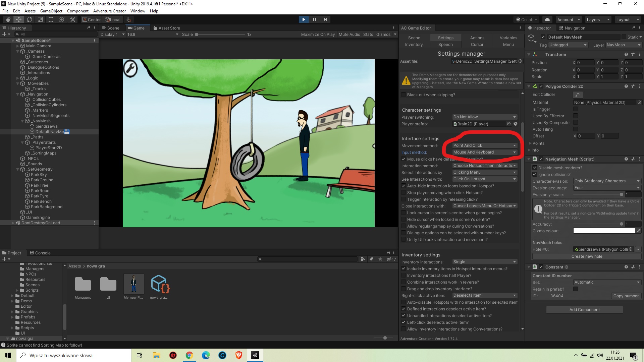Screen dimensions: 644x362
Task: Open the Layer NavMesh dropdown
Action: (x=624, y=45)
